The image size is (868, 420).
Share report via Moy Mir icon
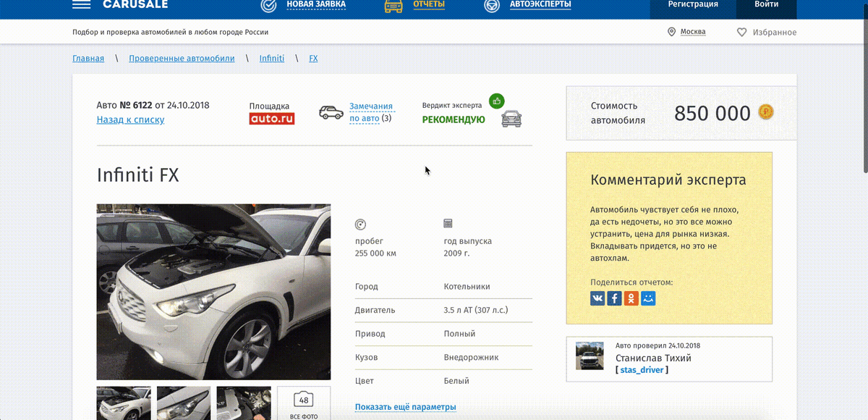tap(648, 298)
